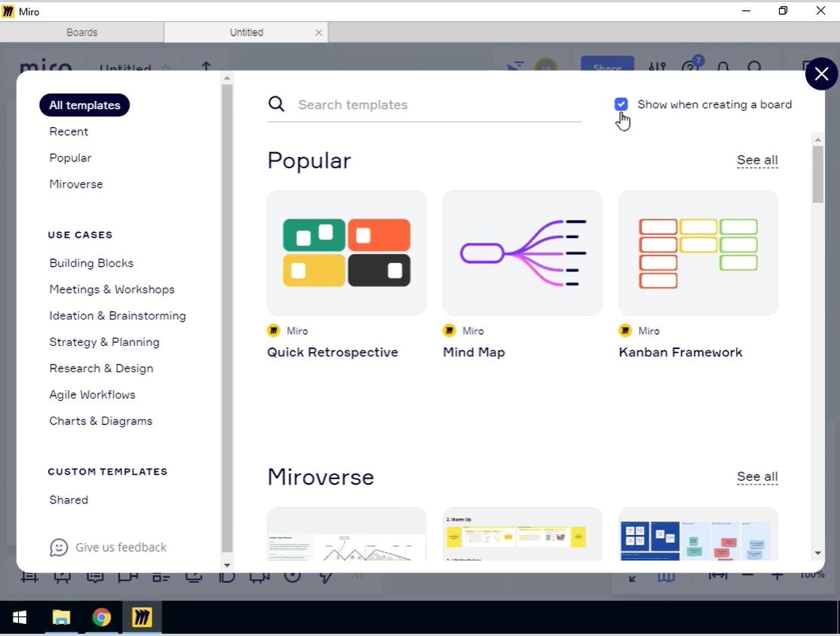Choose Strategy & Planning use case
Image resolution: width=840 pixels, height=636 pixels.
coord(105,342)
